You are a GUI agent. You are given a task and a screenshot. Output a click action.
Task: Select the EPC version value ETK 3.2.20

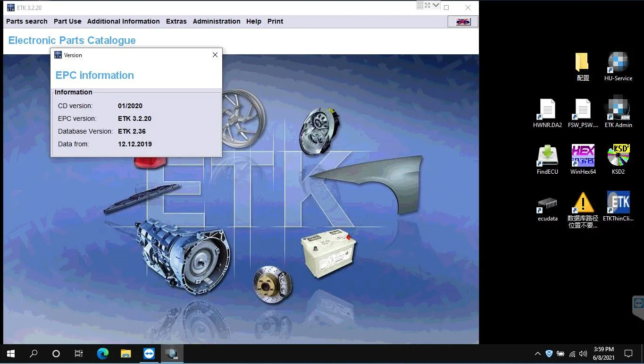(x=135, y=119)
